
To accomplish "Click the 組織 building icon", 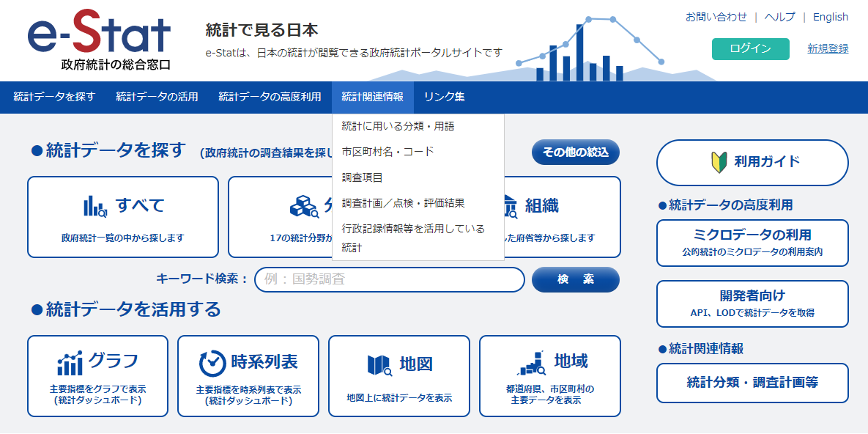I will click(508, 207).
